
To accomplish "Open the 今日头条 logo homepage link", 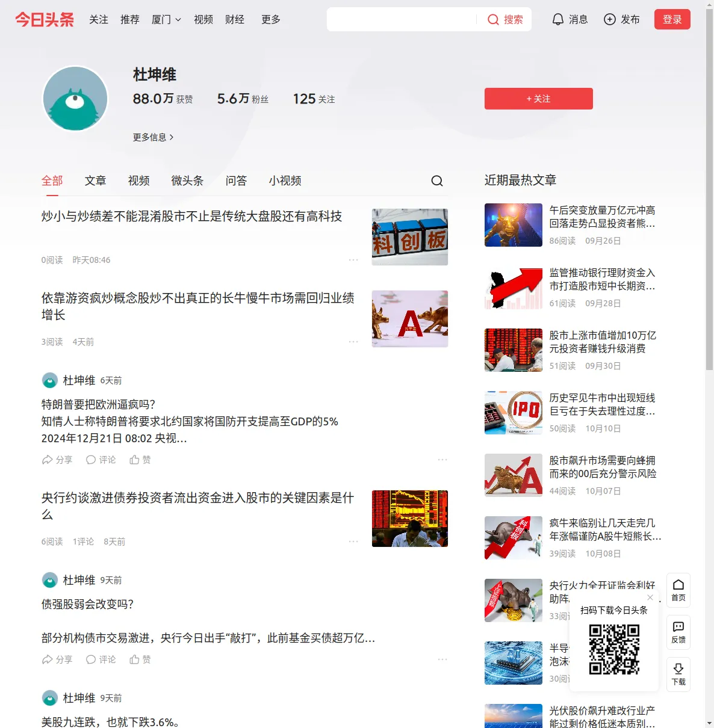I will click(x=45, y=19).
